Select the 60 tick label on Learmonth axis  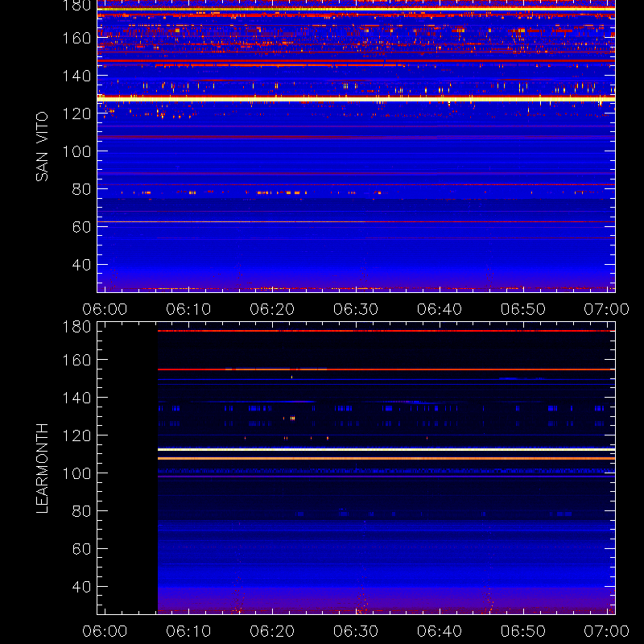coord(81,549)
